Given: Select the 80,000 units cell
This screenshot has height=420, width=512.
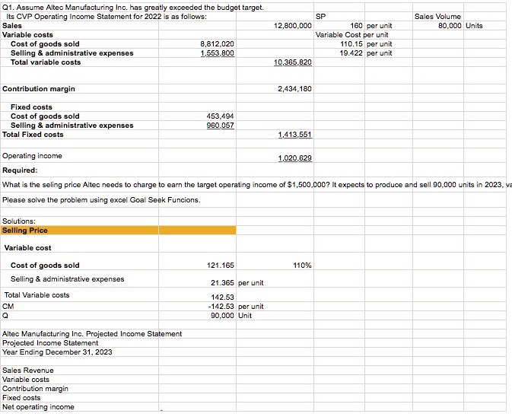Looking at the screenshot, I should pyautogui.click(x=438, y=26).
